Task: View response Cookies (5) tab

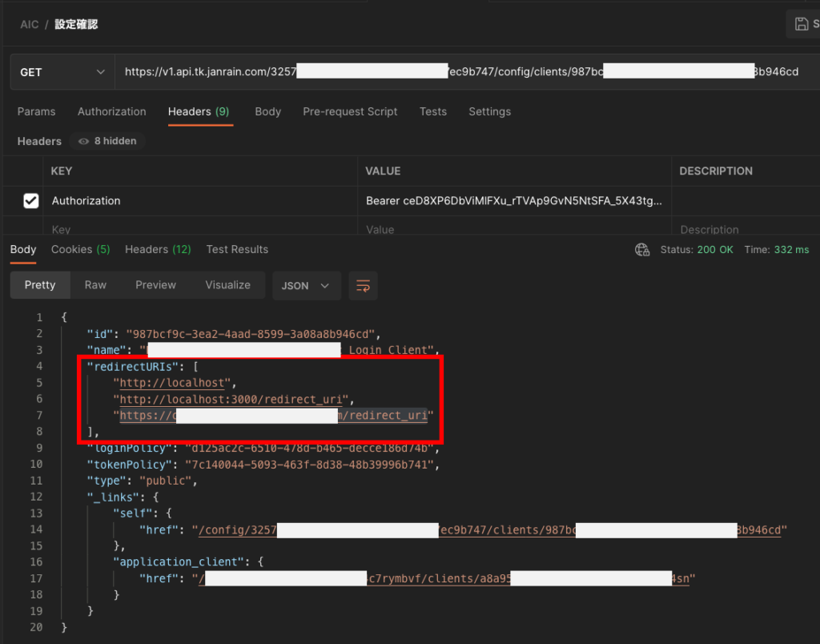Action: click(x=80, y=249)
